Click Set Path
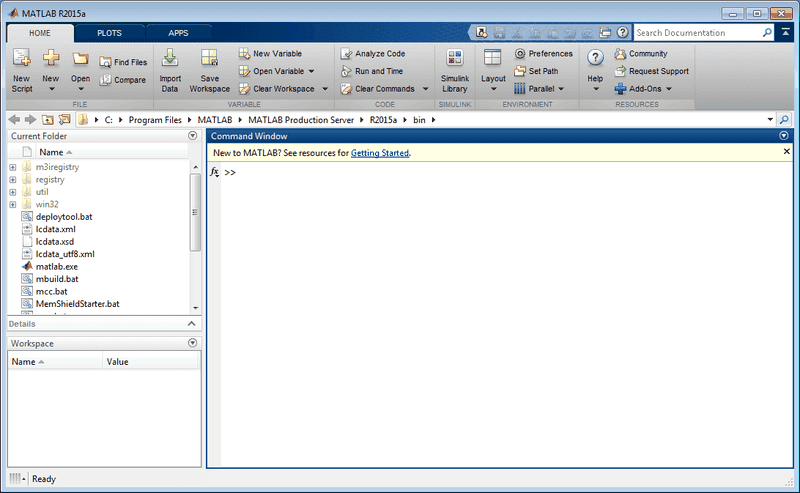The height and width of the screenshot is (493, 800). click(536, 71)
